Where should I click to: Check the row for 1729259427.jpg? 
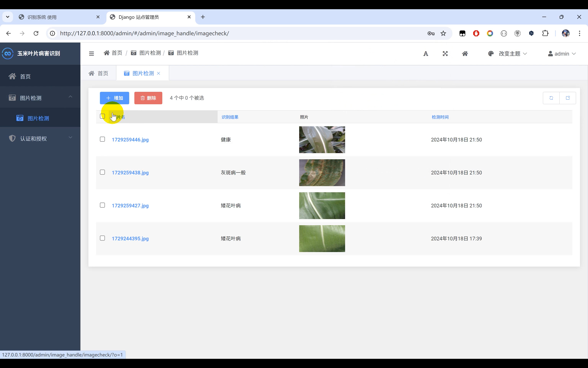102,205
